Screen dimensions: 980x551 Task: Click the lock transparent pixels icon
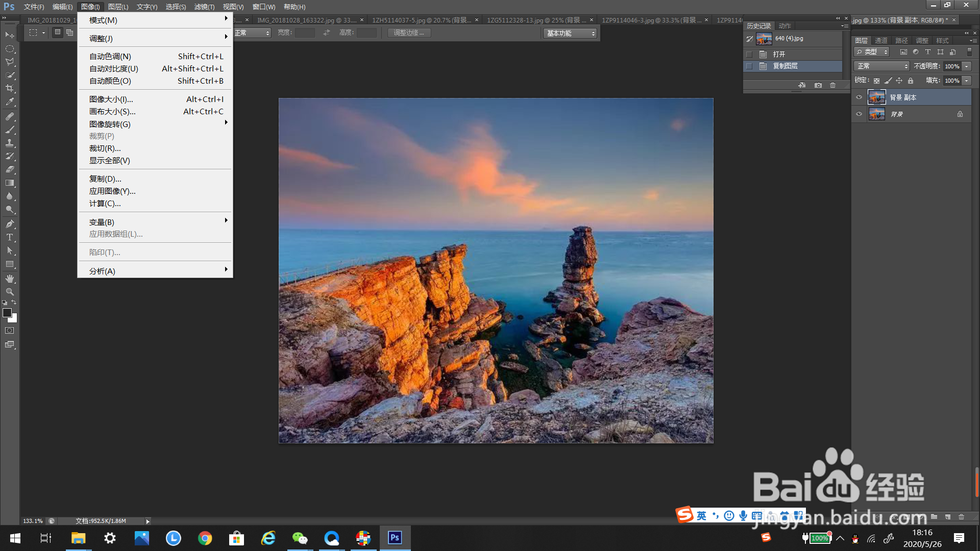pyautogui.click(x=876, y=81)
